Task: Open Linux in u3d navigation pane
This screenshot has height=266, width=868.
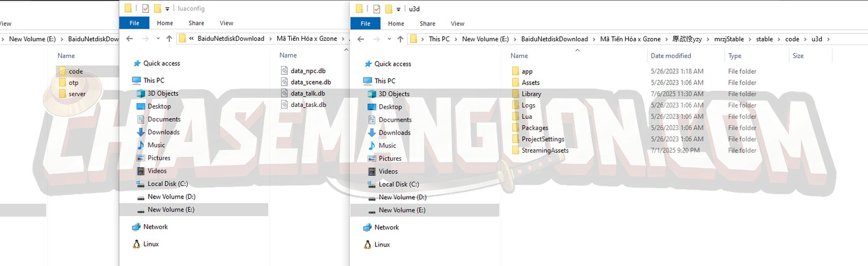Action: (382, 244)
